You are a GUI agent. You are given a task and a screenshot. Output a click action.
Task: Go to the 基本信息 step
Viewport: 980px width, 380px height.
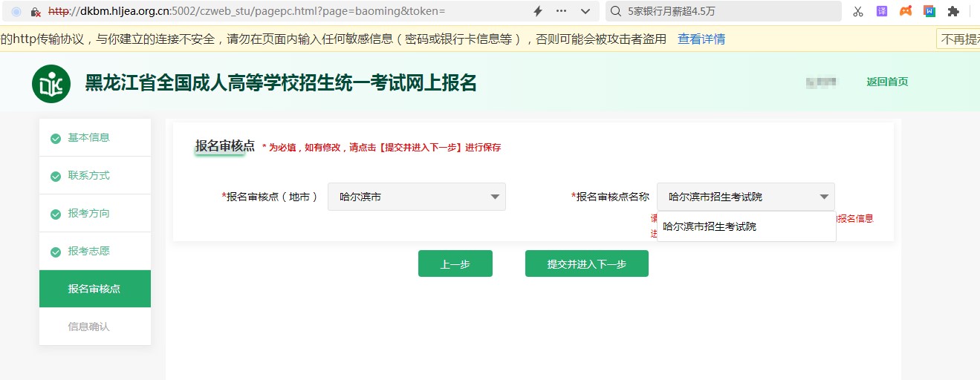click(x=88, y=137)
